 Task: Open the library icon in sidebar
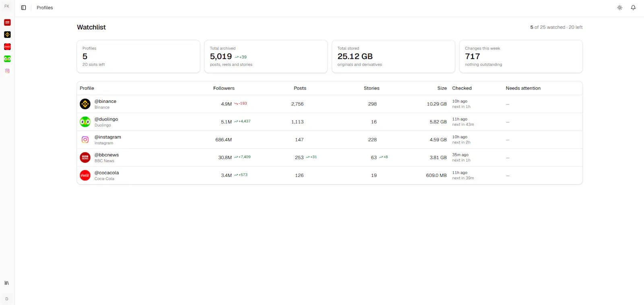coord(7,283)
